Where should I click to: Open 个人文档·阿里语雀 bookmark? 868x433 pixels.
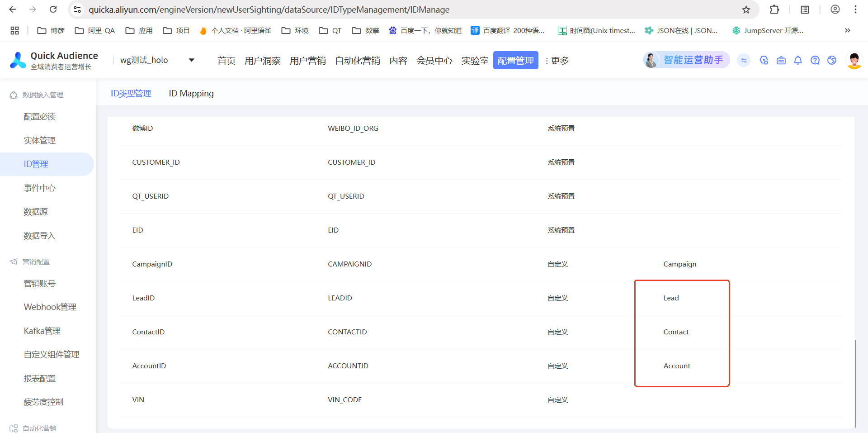click(235, 30)
